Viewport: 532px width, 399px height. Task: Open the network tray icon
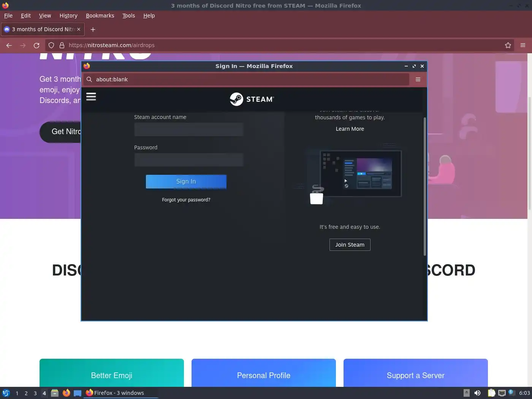coord(502,393)
